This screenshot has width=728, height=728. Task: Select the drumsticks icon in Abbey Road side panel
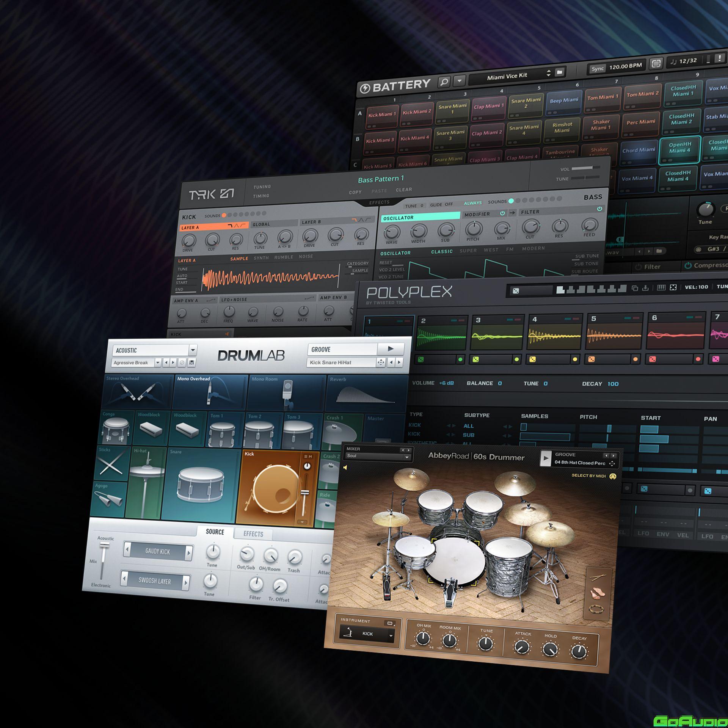point(598,579)
